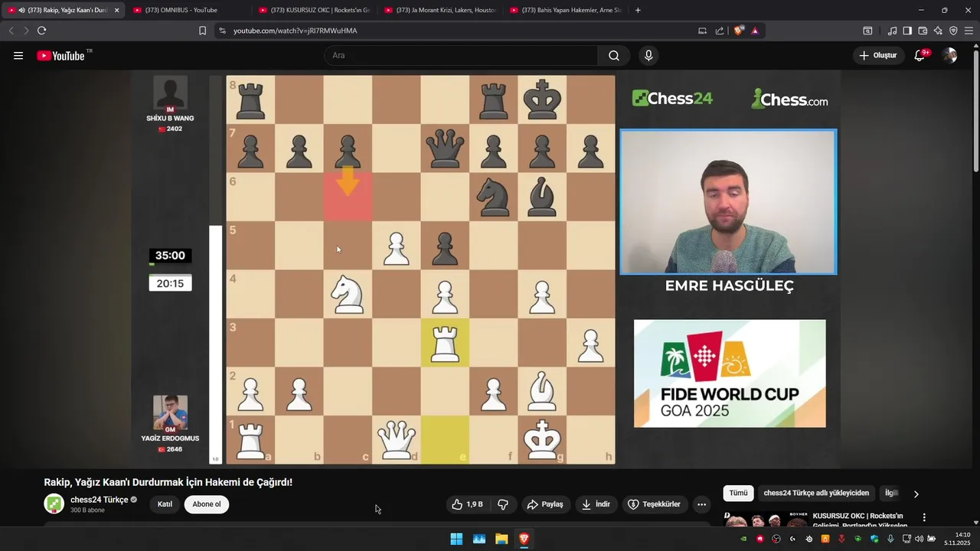Open the chess24 Türkçe channel avatar

point(54,504)
